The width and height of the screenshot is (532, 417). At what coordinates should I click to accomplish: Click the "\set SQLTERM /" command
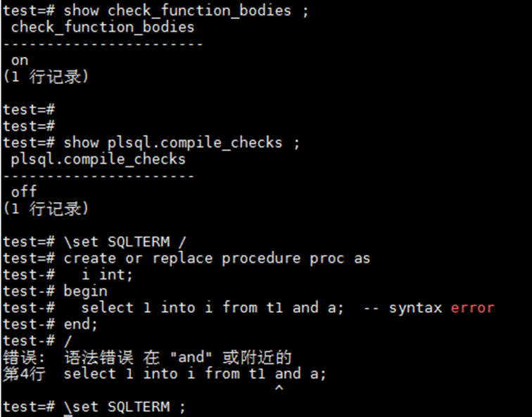click(x=125, y=242)
